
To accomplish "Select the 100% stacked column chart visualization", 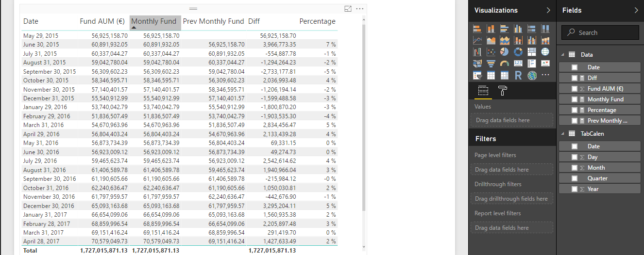I will click(545, 29).
